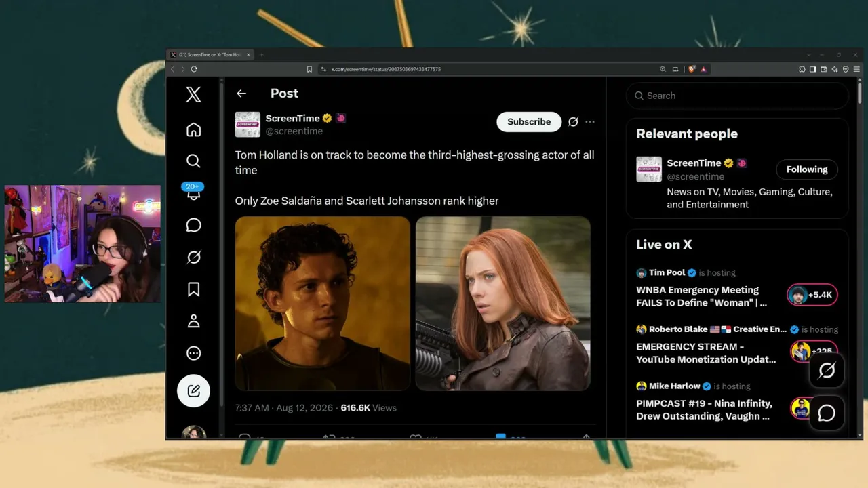Open the Home timeline in X sidebar
Screen dimensions: 868x488
(193, 129)
